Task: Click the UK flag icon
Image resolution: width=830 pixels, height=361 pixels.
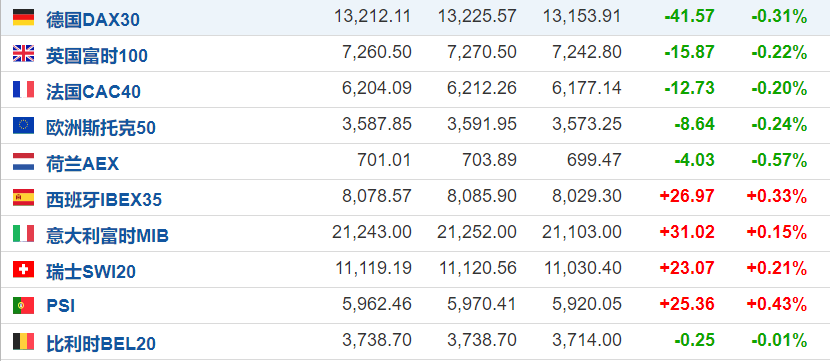Action: [x=24, y=53]
